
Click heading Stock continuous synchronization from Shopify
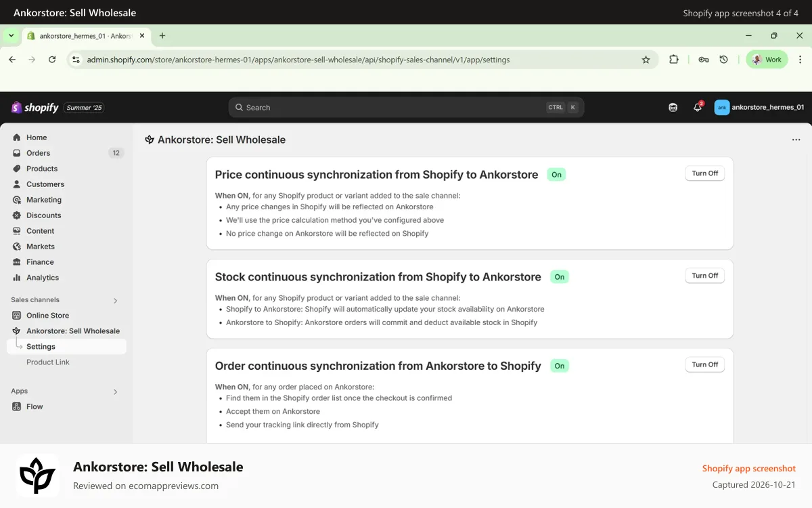378,277
